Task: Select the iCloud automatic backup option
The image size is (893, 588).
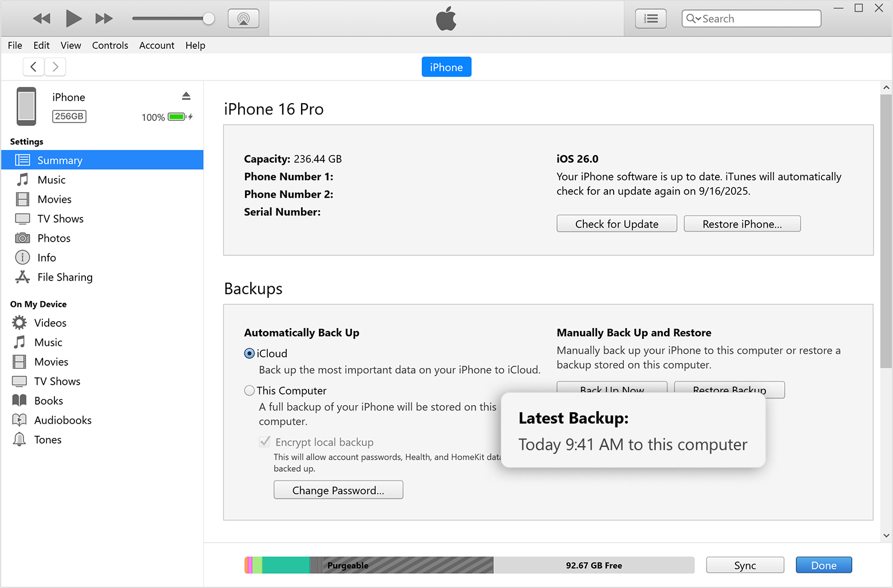Action: point(250,353)
